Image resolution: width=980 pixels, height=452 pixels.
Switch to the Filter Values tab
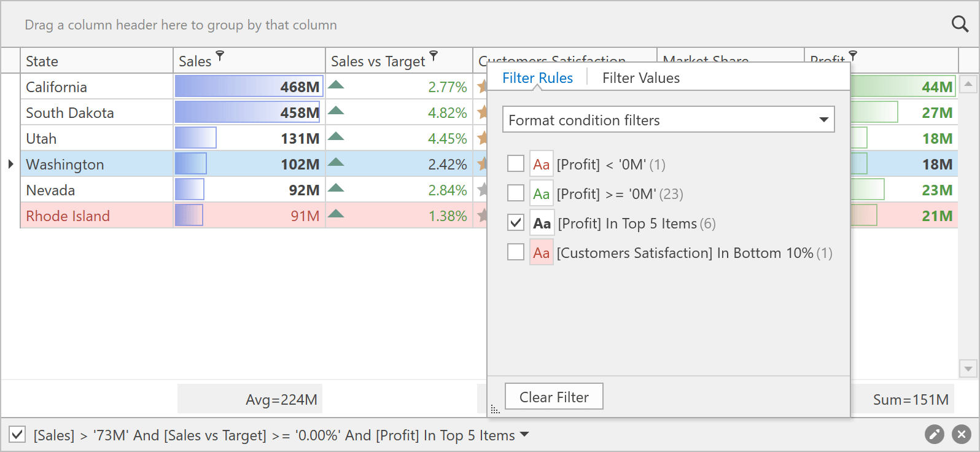pyautogui.click(x=640, y=78)
